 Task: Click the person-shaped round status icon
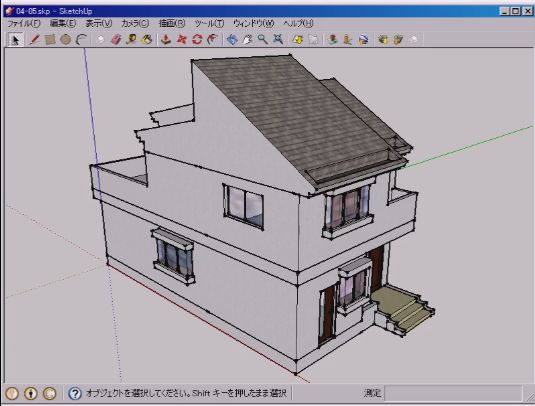[x=31, y=393]
